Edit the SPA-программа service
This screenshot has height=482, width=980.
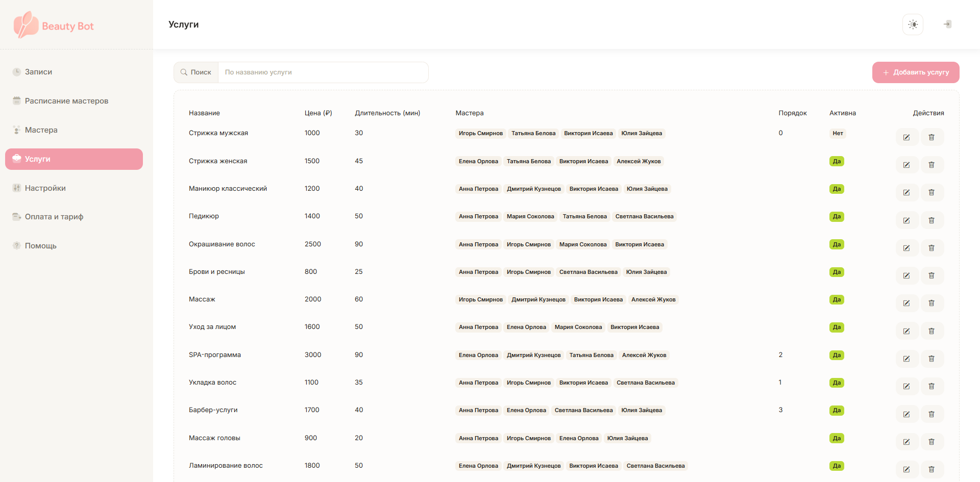coord(906,359)
